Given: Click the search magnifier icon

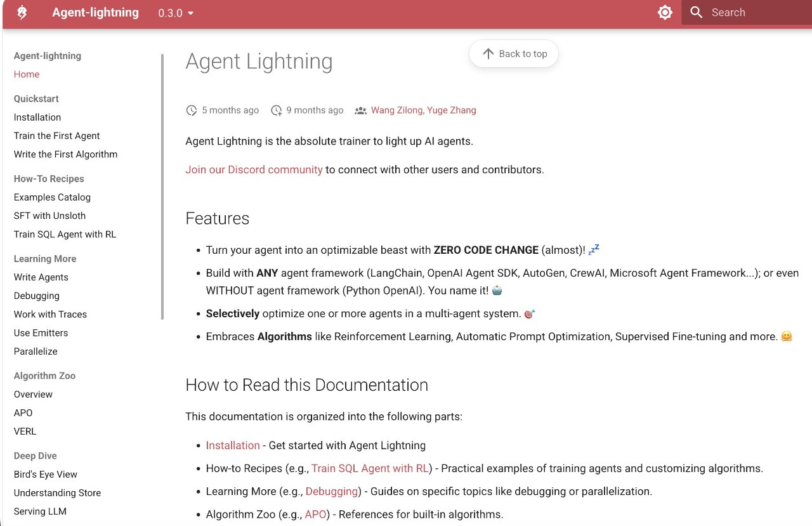Looking at the screenshot, I should coord(697,13).
